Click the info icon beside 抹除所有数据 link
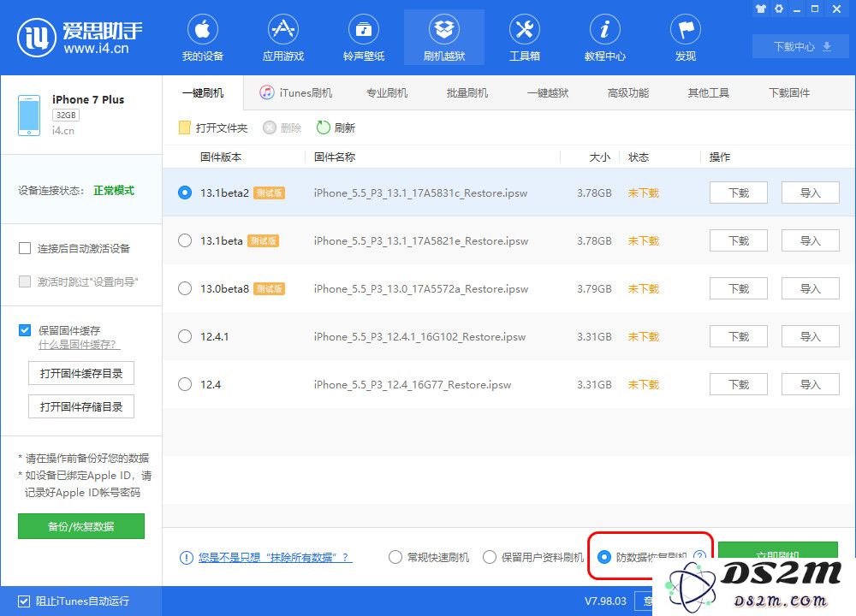This screenshot has width=856, height=616. (x=186, y=558)
